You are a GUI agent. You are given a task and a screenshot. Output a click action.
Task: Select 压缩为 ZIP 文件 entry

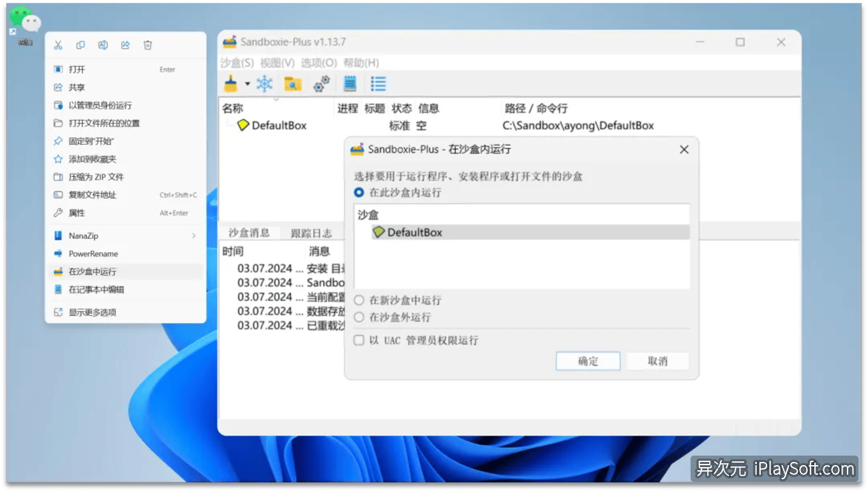click(125, 177)
